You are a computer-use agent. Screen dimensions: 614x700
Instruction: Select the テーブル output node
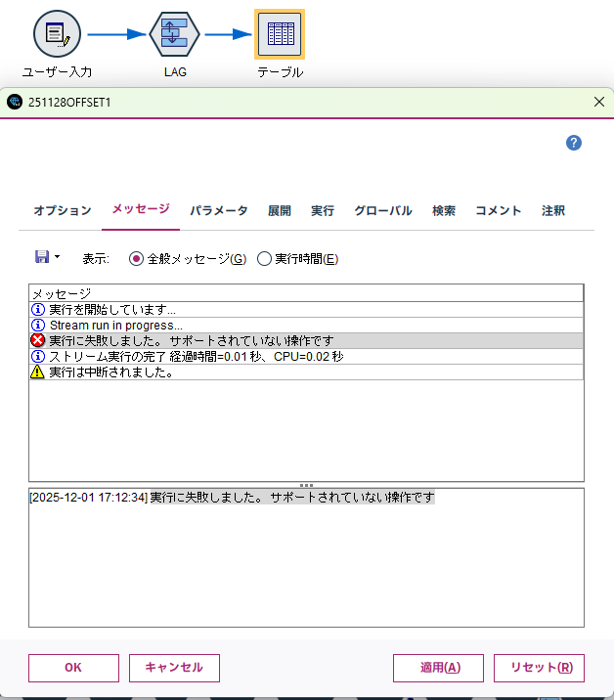click(280, 34)
